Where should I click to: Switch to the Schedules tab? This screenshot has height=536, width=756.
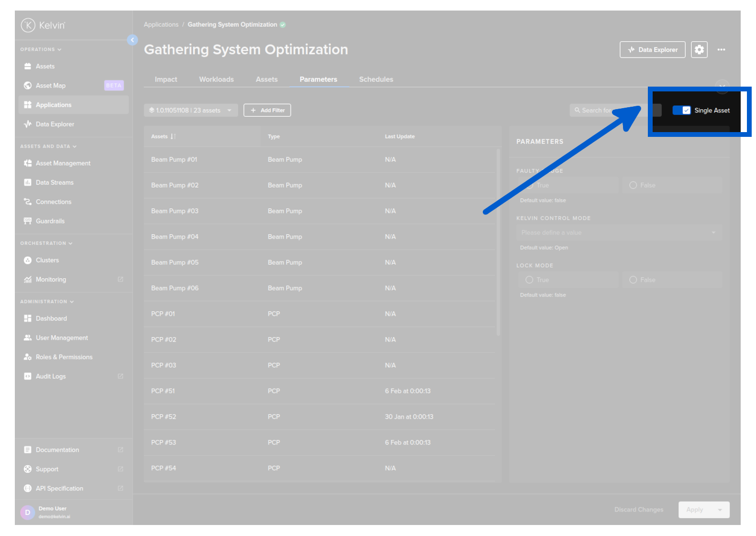coord(376,79)
